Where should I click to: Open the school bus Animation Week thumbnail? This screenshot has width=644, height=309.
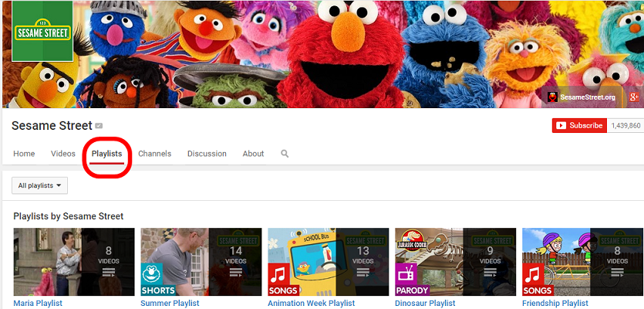click(x=329, y=262)
